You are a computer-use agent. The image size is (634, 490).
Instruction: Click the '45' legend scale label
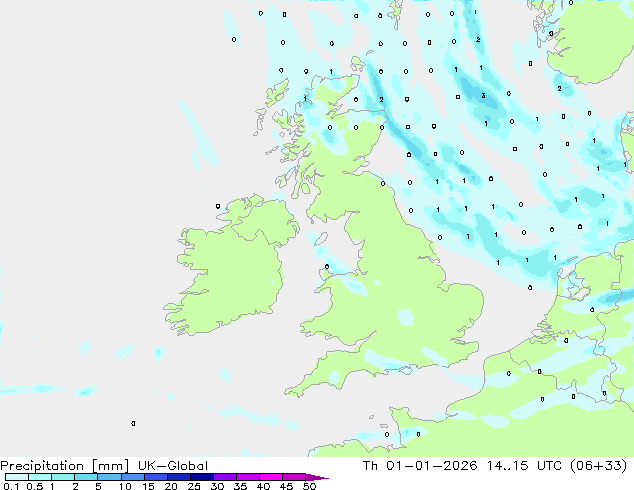pos(286,486)
